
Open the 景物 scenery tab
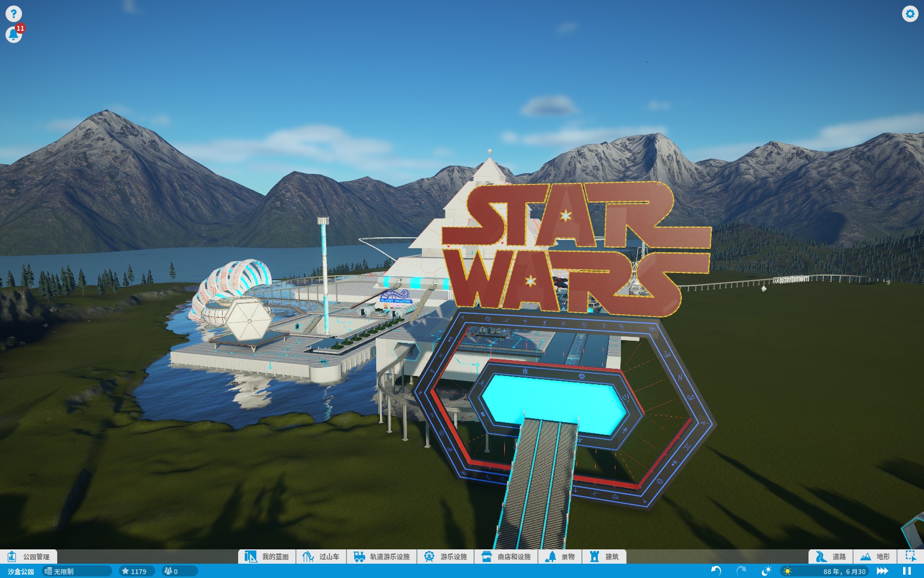pyautogui.click(x=560, y=557)
